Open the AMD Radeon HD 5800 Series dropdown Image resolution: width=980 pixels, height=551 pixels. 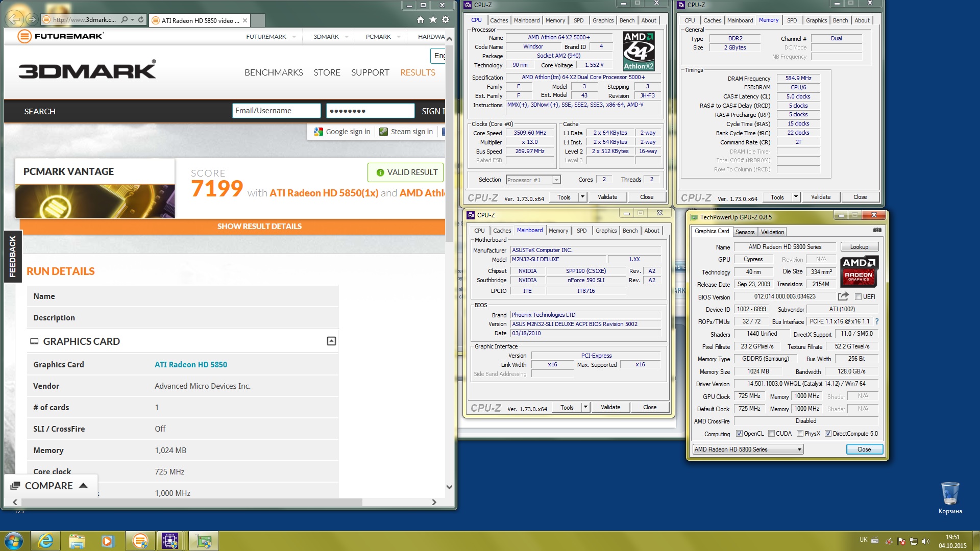748,449
